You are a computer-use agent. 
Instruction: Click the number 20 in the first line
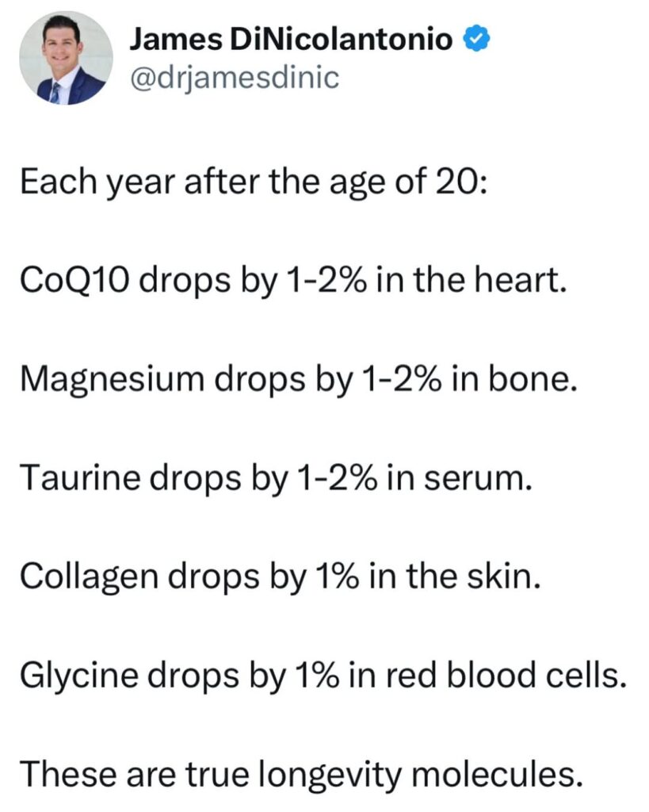[x=458, y=182]
